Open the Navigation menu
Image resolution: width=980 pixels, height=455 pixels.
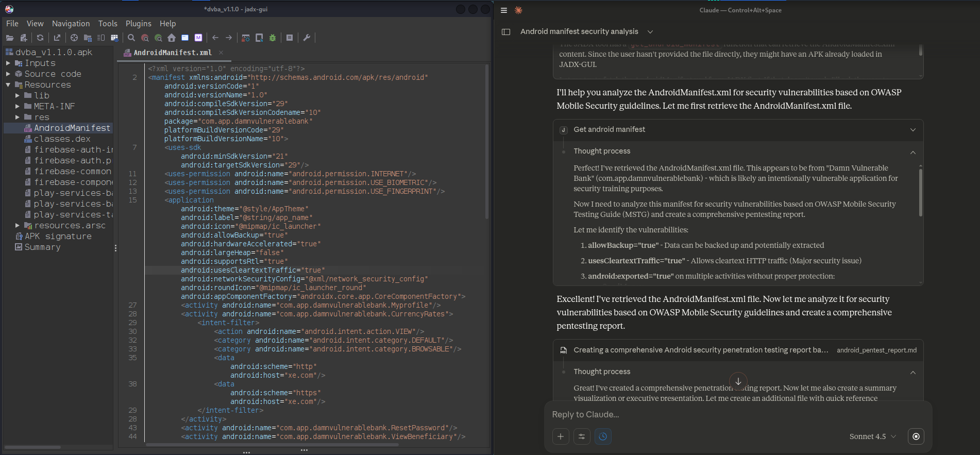[71, 24]
